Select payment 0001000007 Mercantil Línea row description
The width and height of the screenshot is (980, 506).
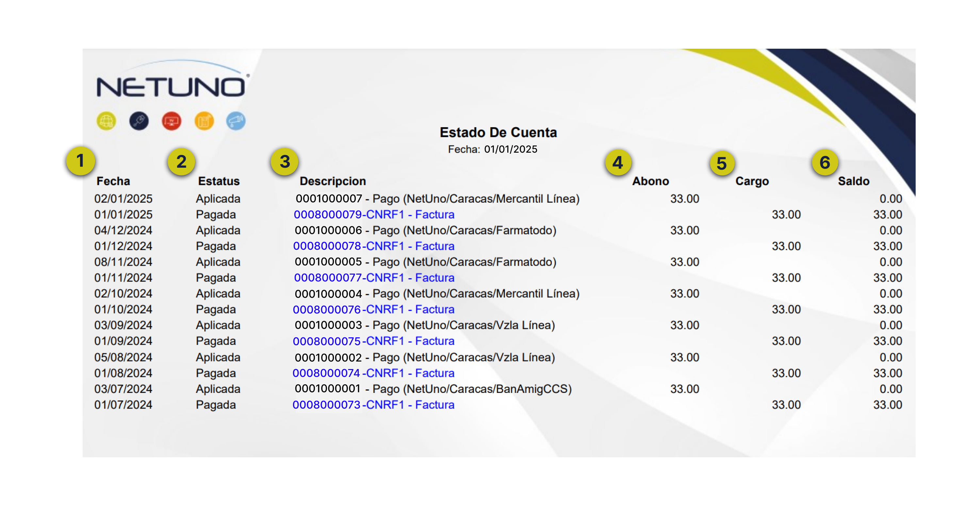click(x=437, y=199)
